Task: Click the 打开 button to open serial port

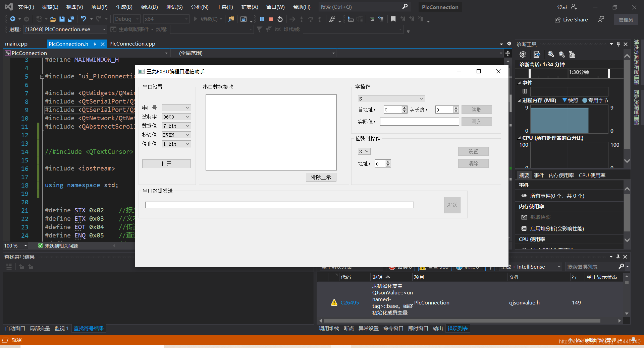Action: [166, 163]
